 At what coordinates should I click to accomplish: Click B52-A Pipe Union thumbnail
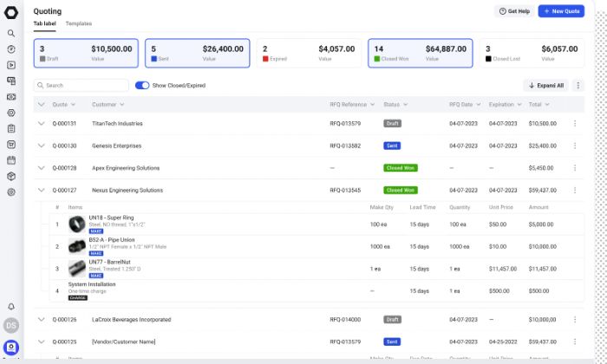tap(76, 246)
